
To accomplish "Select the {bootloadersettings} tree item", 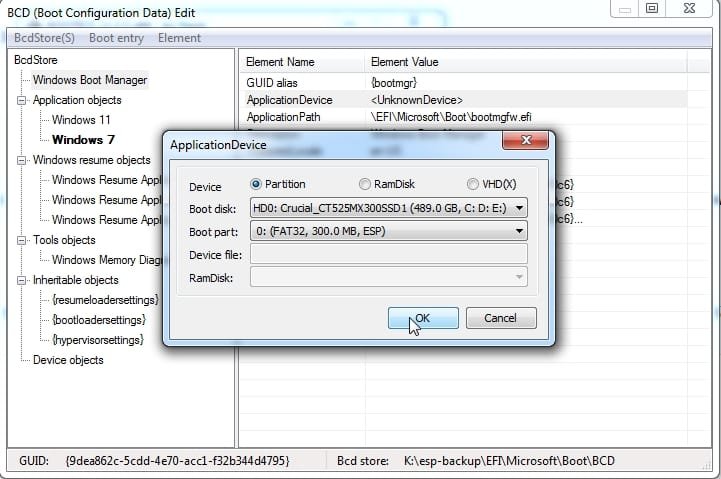I will point(98,320).
